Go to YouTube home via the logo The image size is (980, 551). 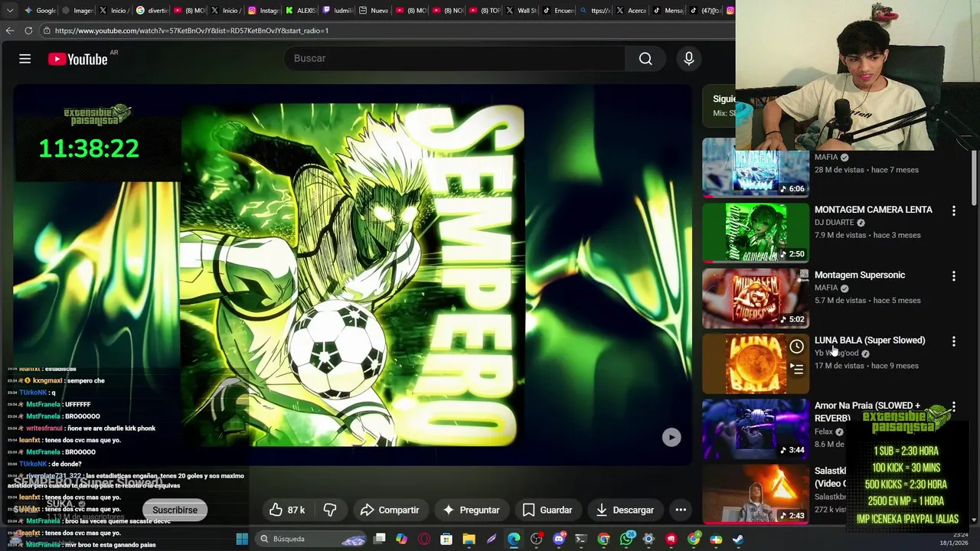tap(77, 59)
